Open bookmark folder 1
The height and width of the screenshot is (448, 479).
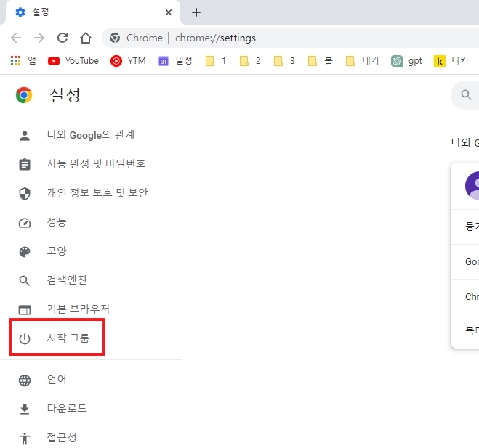click(x=215, y=61)
